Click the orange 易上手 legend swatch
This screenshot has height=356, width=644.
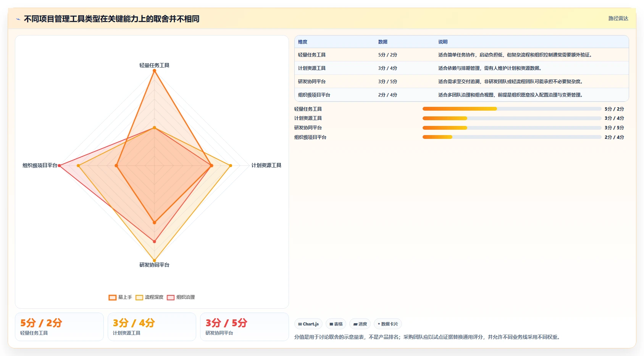click(x=113, y=298)
